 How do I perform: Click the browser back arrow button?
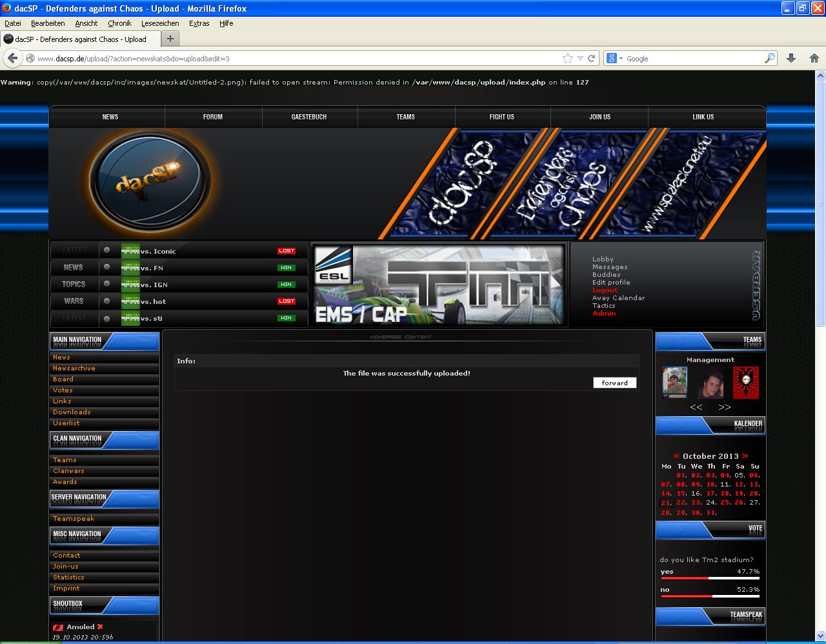(x=12, y=58)
